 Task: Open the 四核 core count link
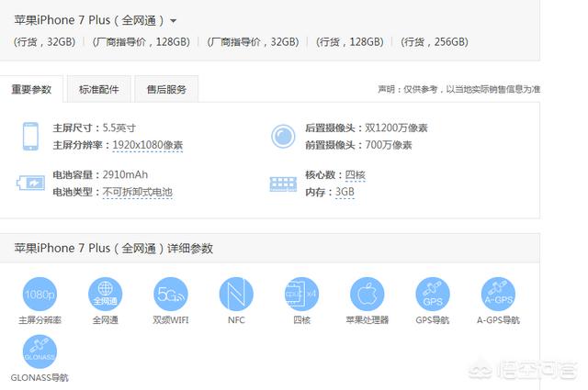pyautogui.click(x=356, y=175)
